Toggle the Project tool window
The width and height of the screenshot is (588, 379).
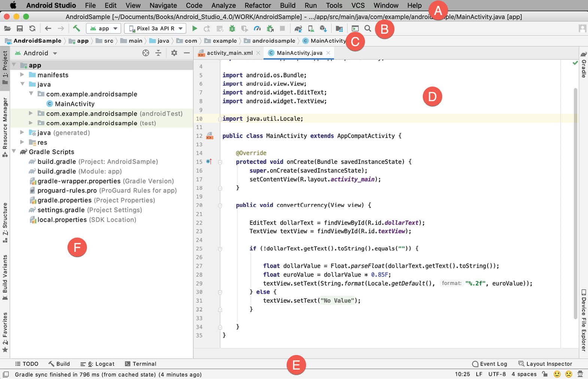5,68
